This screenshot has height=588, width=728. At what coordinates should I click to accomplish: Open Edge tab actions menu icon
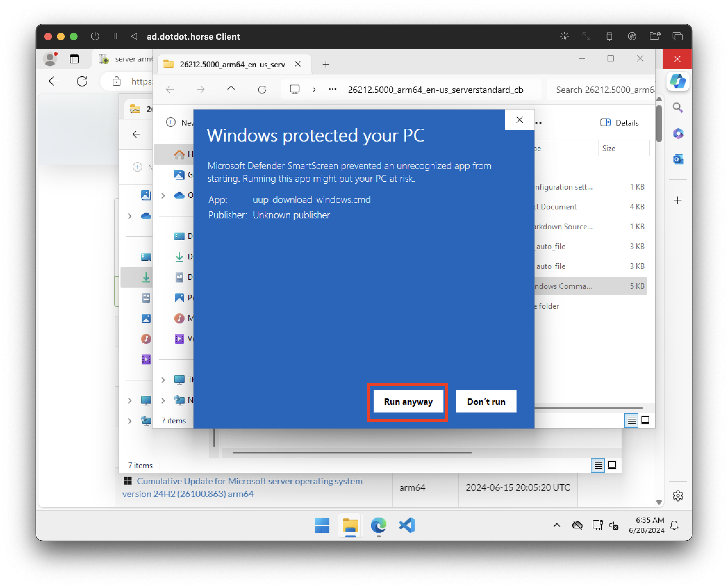pyautogui.click(x=74, y=59)
